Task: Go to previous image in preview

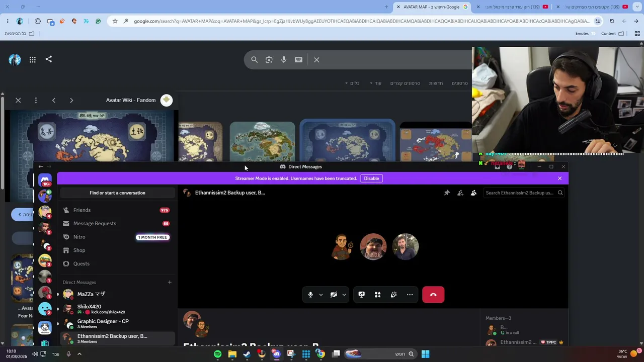Action: coord(54,101)
